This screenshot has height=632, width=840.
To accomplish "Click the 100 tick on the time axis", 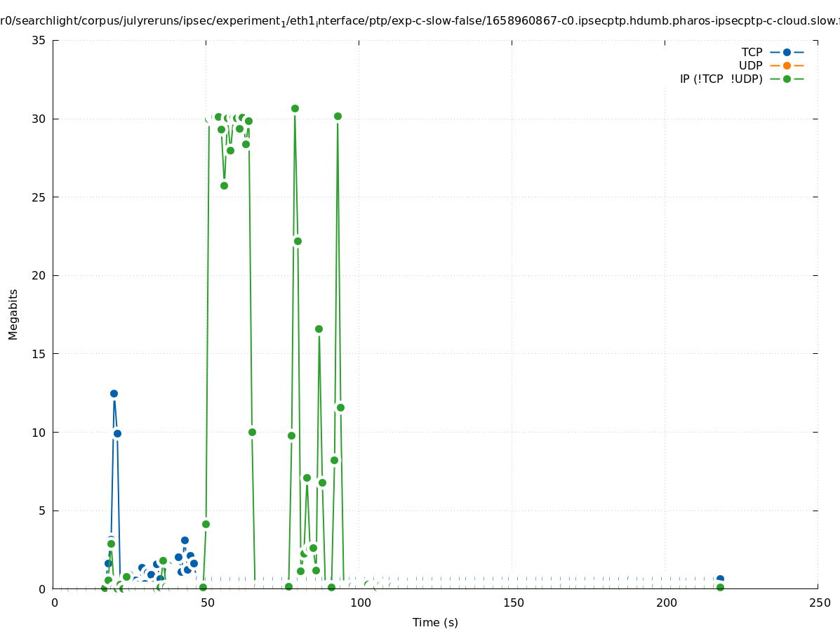I will (x=360, y=603).
